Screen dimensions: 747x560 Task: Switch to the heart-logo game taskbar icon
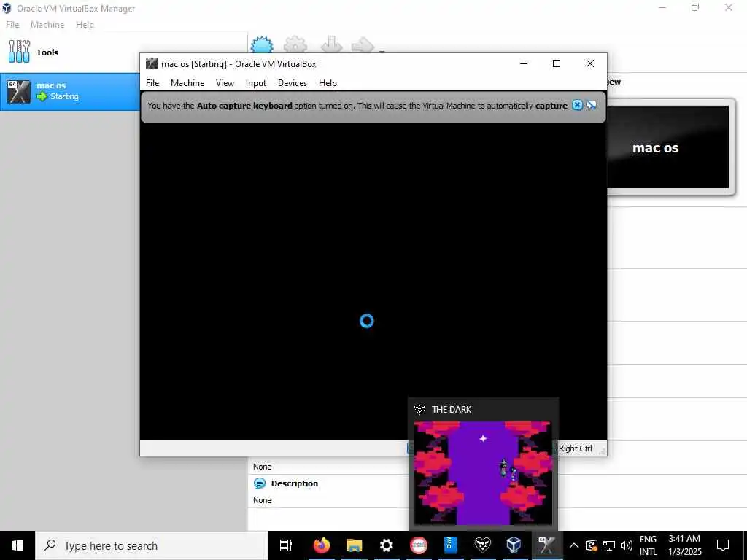[483, 545]
